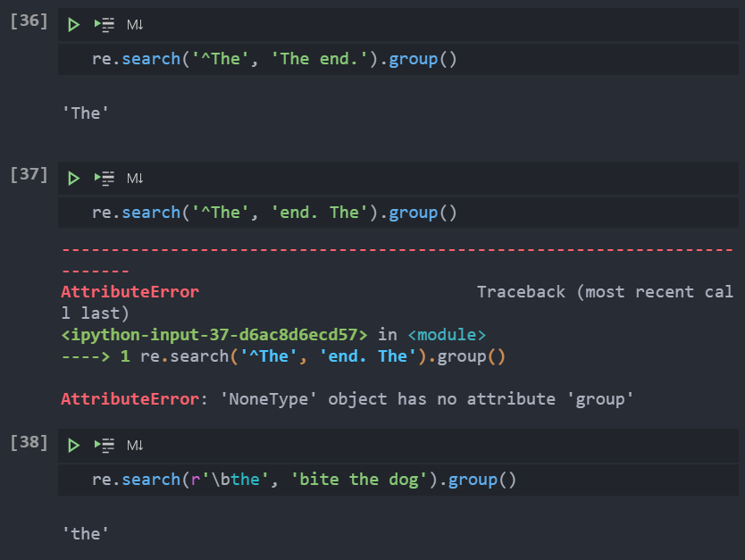Click into cell 36 code editor
745x560 pixels.
[x=398, y=59]
